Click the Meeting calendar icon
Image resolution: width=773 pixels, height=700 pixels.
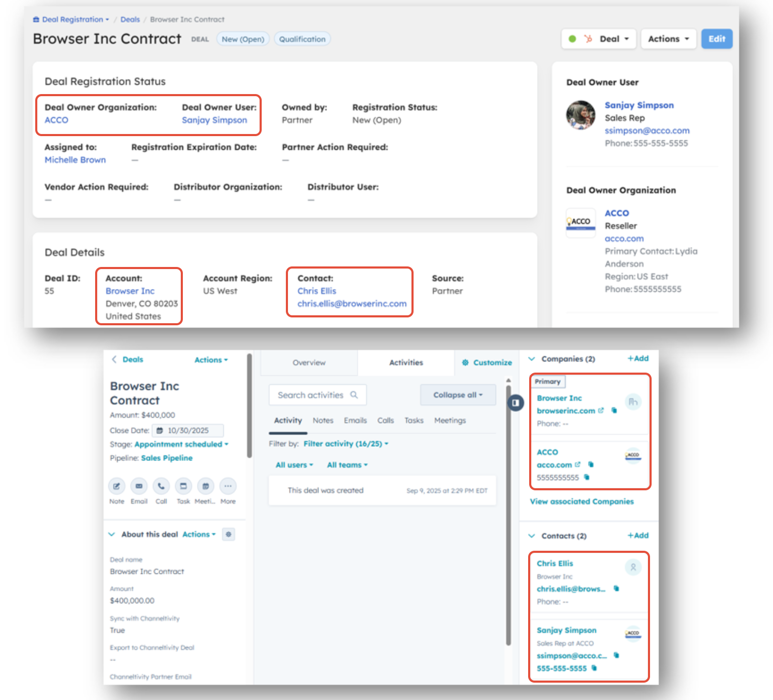[x=205, y=486]
